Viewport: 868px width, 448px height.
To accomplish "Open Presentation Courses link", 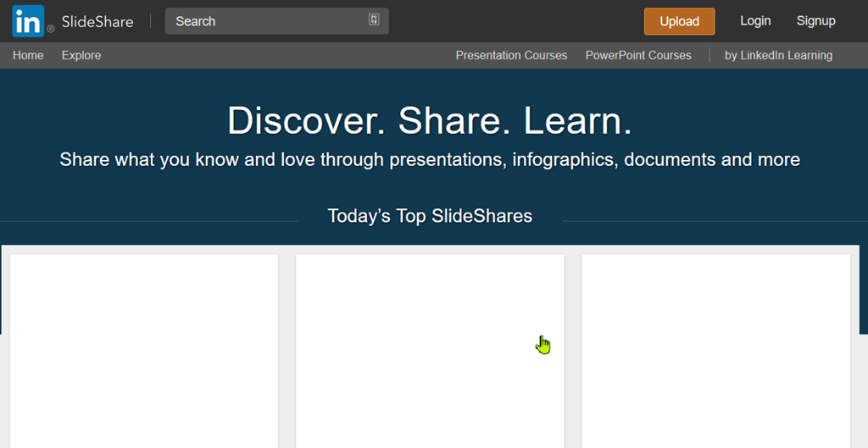I will (511, 55).
